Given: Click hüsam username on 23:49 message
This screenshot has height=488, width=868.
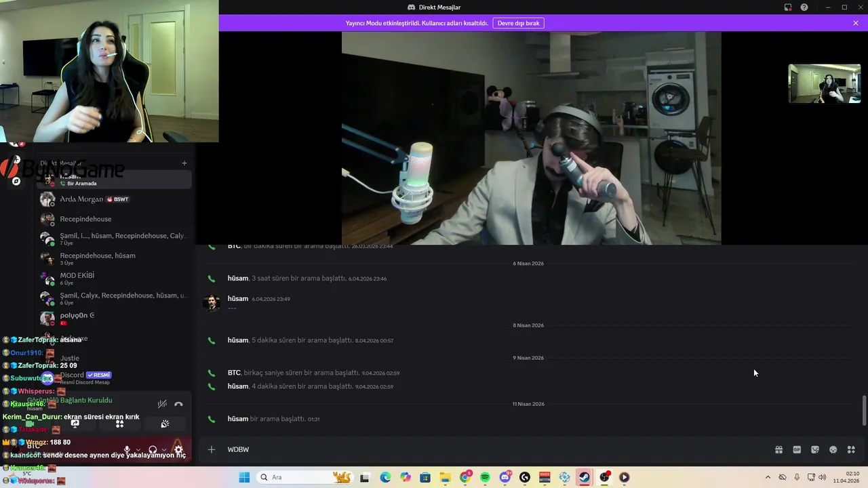Looking at the screenshot, I should pos(238,299).
